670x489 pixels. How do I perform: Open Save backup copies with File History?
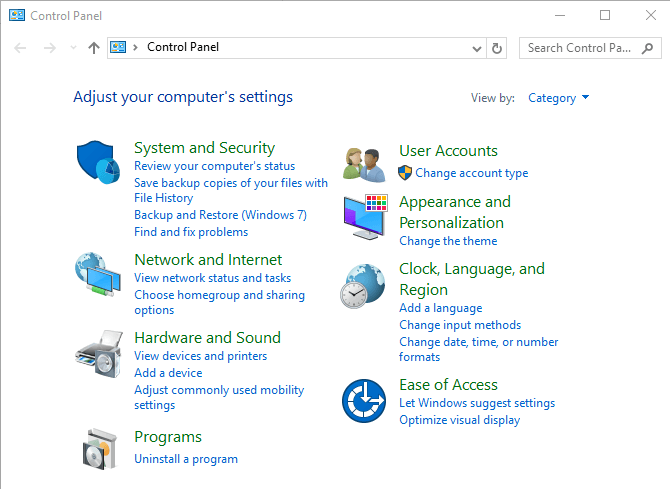231,190
